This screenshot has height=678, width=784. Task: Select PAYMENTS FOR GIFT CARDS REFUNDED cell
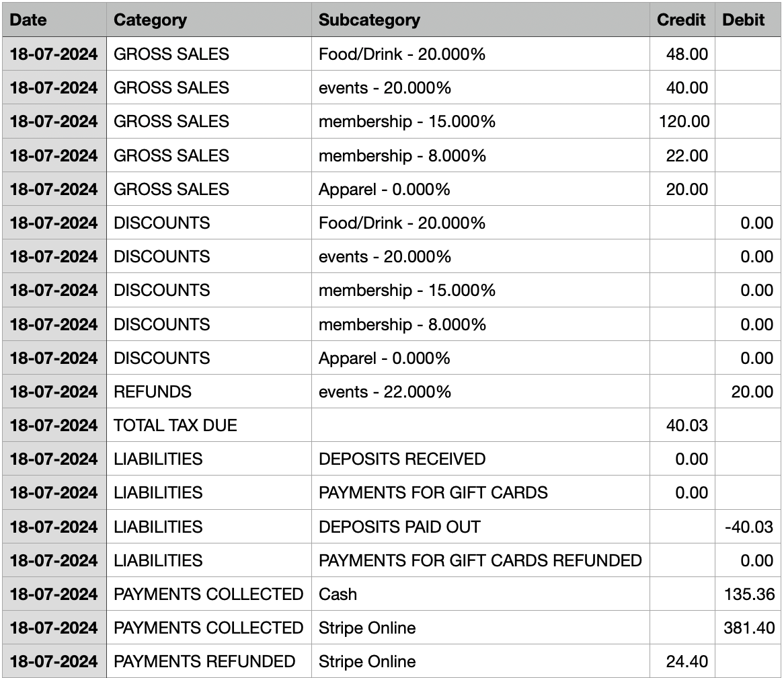480,560
